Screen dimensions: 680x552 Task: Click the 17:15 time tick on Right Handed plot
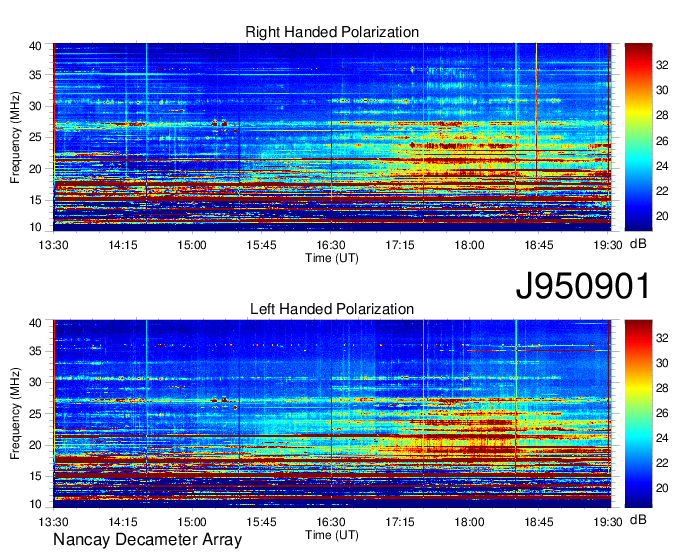click(400, 245)
